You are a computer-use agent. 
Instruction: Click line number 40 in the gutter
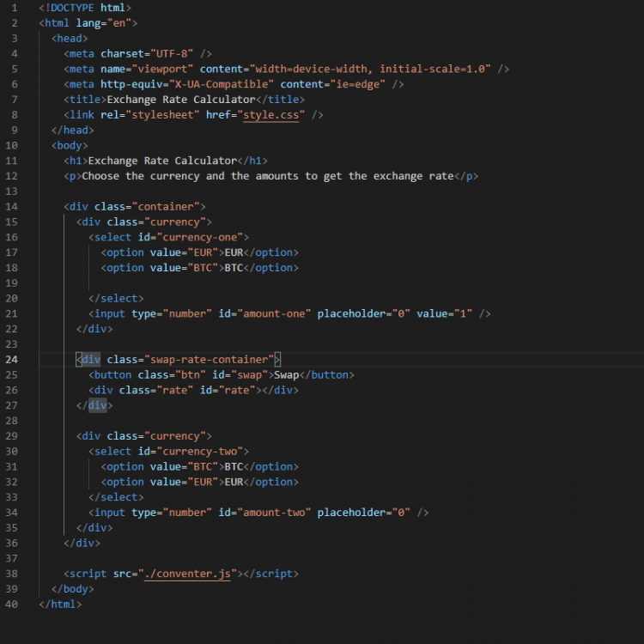click(11, 605)
